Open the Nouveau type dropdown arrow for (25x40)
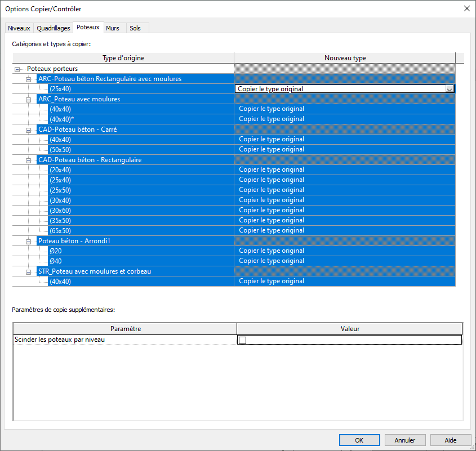This screenshot has width=476, height=451. tap(449, 89)
